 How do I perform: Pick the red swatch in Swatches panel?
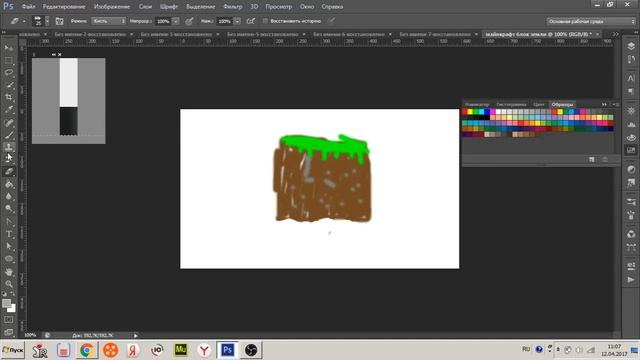point(464,111)
